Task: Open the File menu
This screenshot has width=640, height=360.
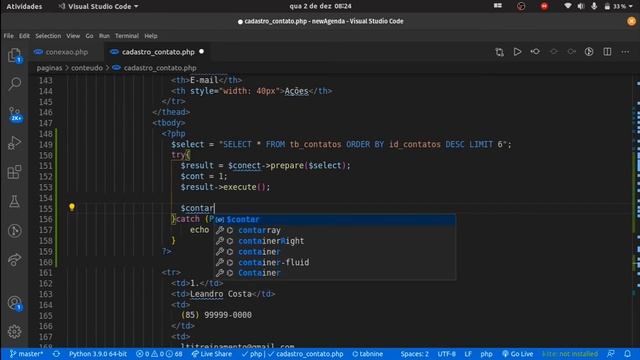Action: coord(9,36)
